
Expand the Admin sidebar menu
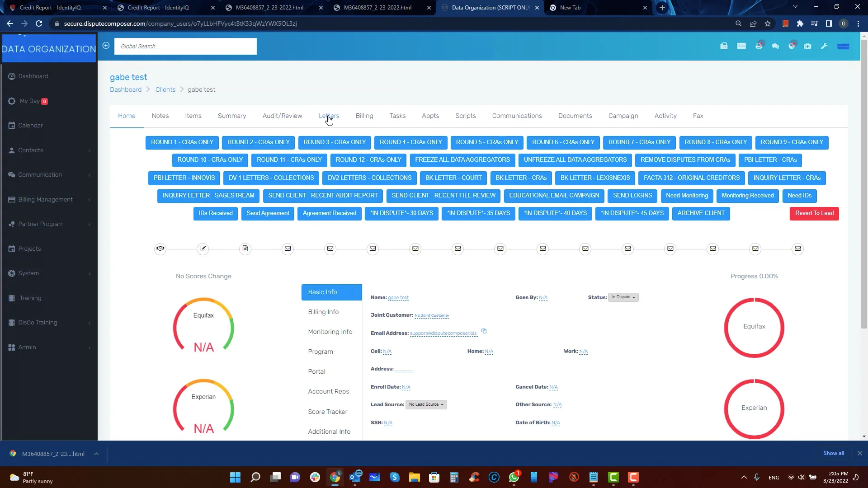[x=49, y=347]
